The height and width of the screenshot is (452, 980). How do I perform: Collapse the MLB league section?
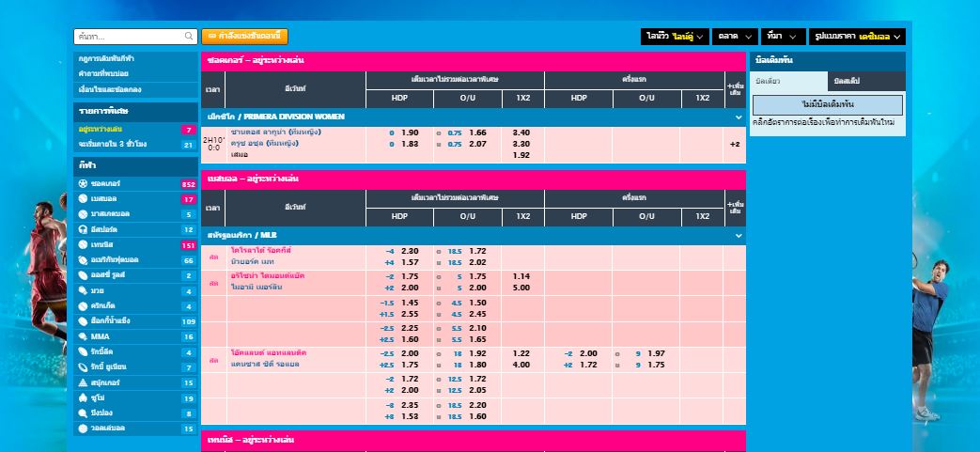point(739,235)
